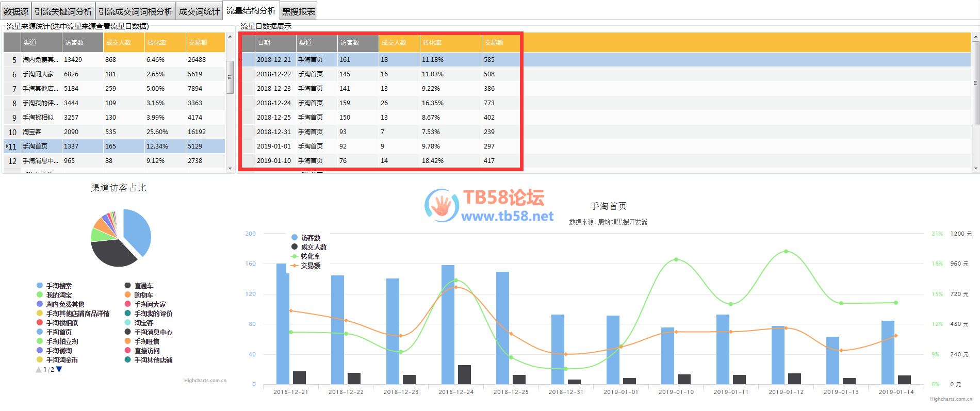Open the 引流关键词分析 tab

pyautogui.click(x=63, y=11)
